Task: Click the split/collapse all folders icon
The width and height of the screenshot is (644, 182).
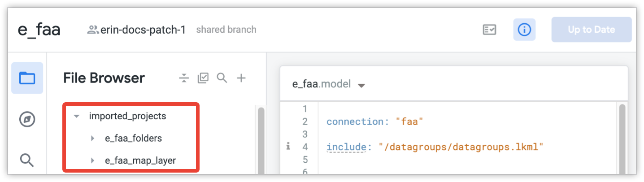Action: click(x=184, y=78)
